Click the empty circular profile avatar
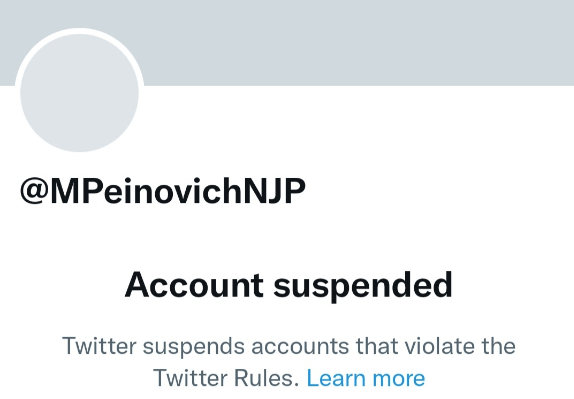574x399 pixels. pos(79,93)
